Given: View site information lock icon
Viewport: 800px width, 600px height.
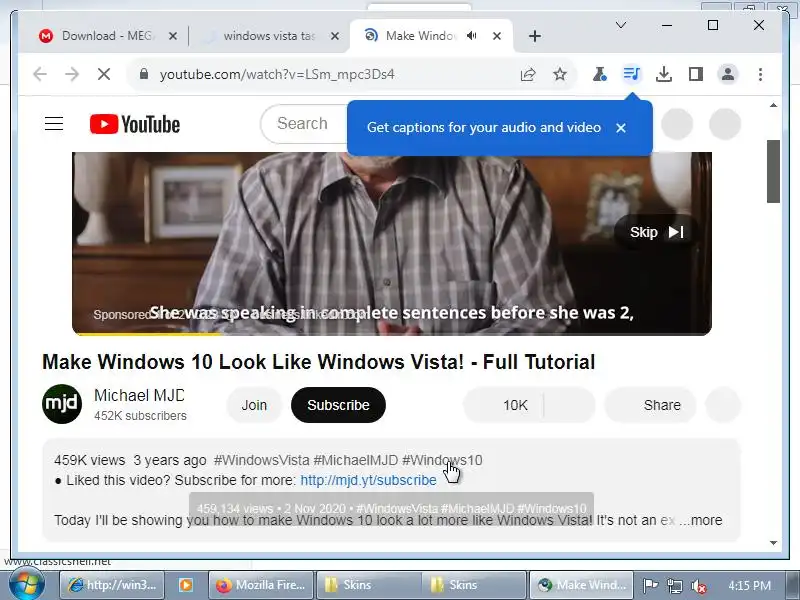Looking at the screenshot, I should pyautogui.click(x=144, y=74).
